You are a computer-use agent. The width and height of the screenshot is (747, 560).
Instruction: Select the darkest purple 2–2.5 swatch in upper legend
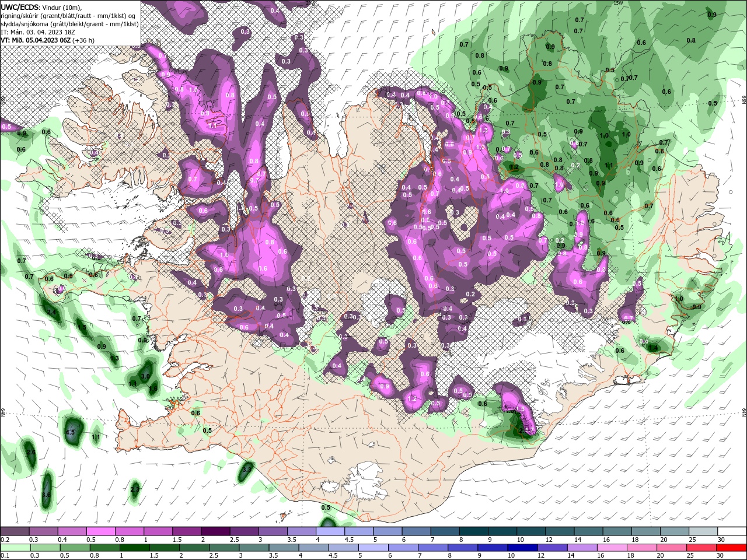coord(215,531)
